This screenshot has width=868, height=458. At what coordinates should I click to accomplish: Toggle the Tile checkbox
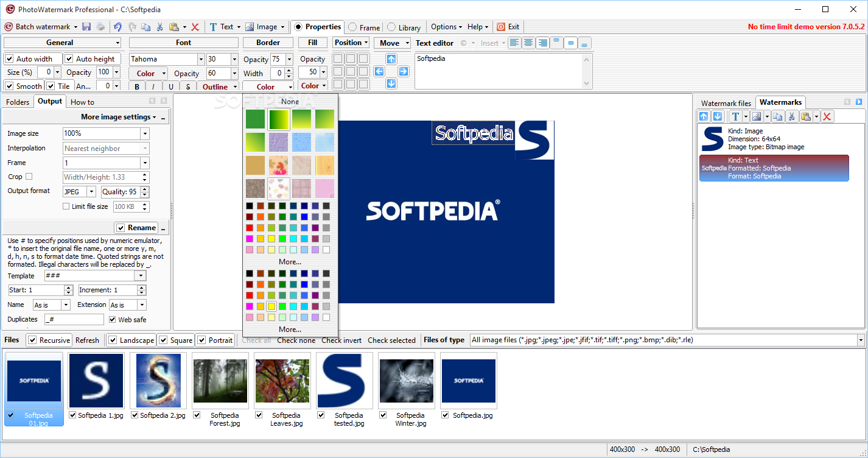[51, 86]
